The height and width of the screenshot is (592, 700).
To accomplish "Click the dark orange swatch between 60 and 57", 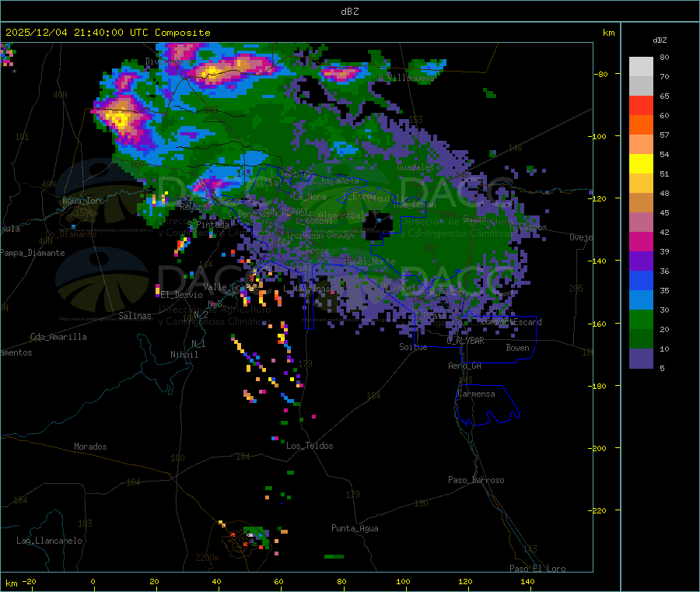I will [x=641, y=125].
